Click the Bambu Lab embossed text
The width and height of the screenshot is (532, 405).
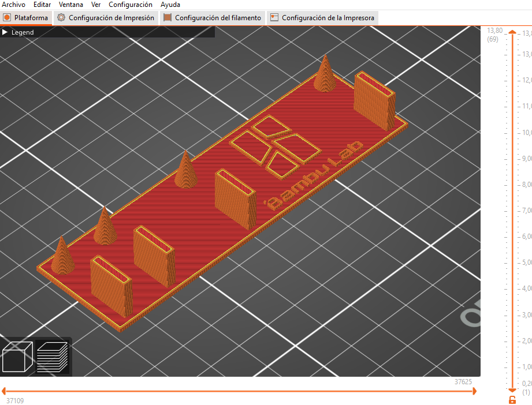tap(314, 175)
